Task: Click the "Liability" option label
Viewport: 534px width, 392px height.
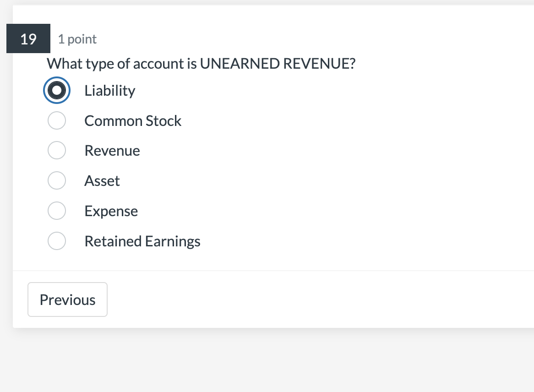Action: tap(109, 90)
